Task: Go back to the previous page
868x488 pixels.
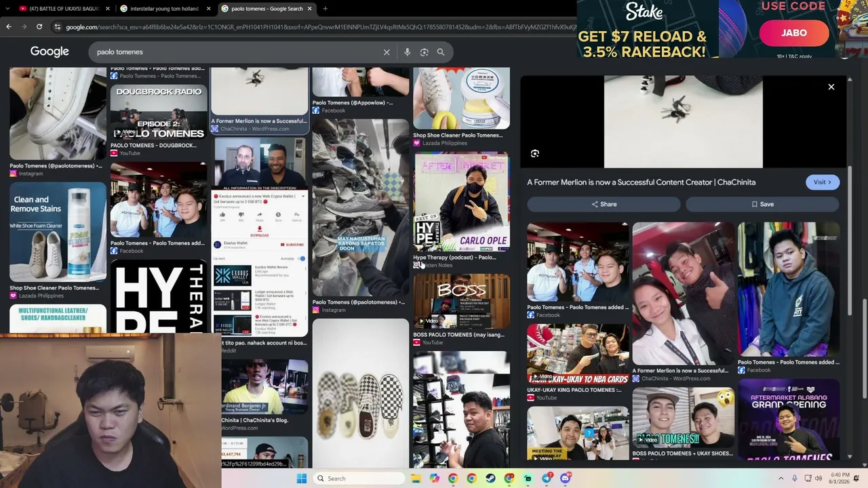Action: click(9, 26)
